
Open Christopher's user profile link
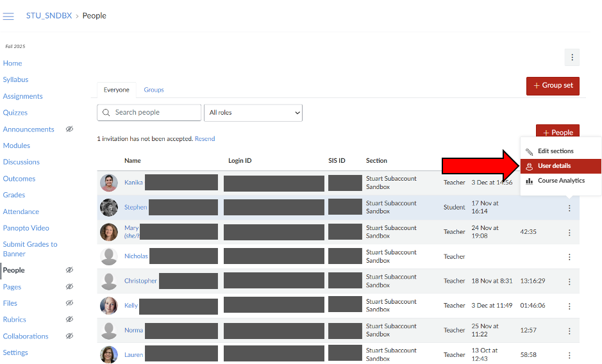140,281
